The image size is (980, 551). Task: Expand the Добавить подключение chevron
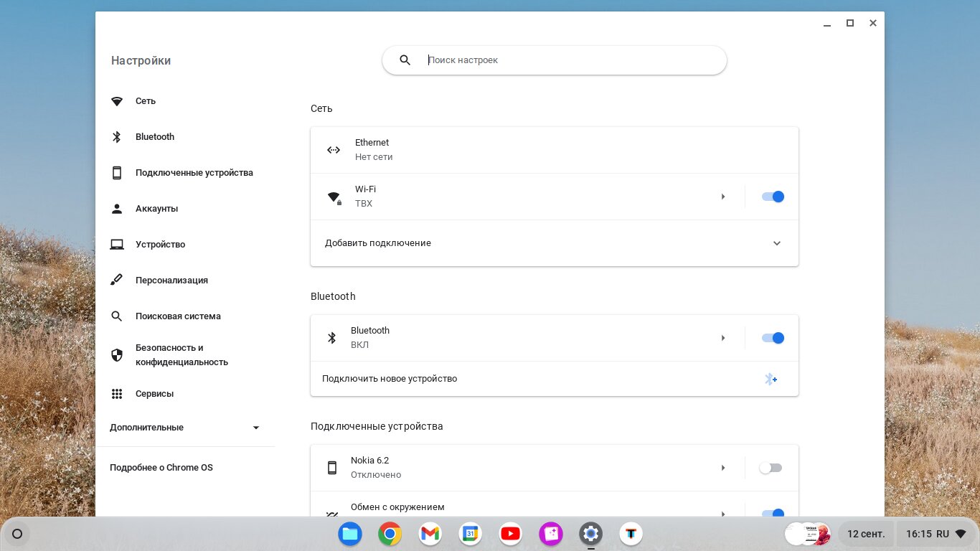pyautogui.click(x=777, y=243)
